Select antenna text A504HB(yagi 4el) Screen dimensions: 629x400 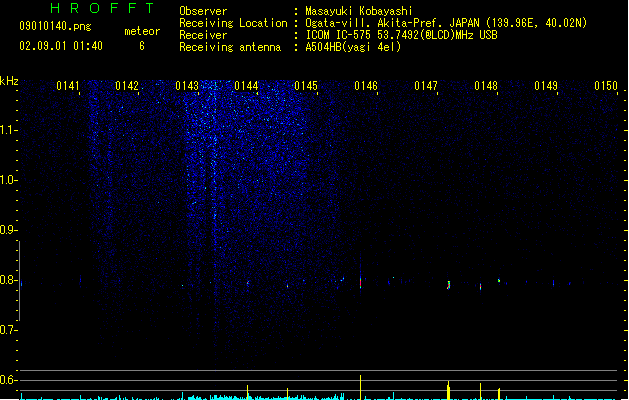coord(353,47)
